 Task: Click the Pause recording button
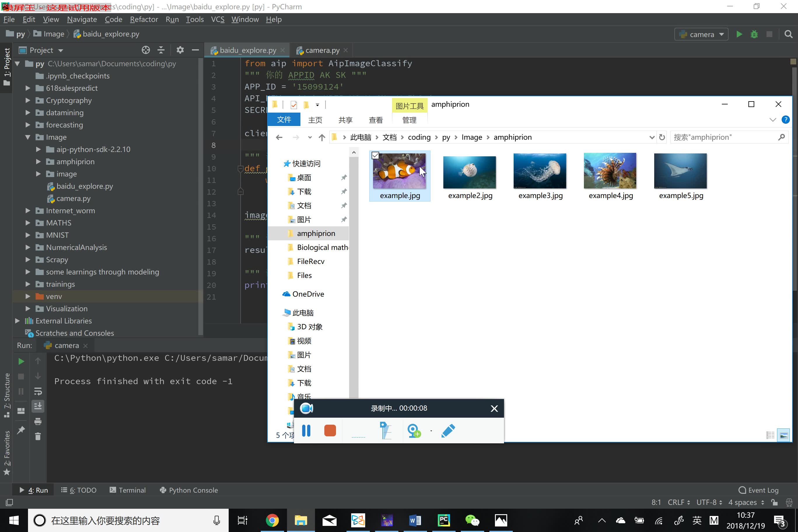(x=306, y=431)
